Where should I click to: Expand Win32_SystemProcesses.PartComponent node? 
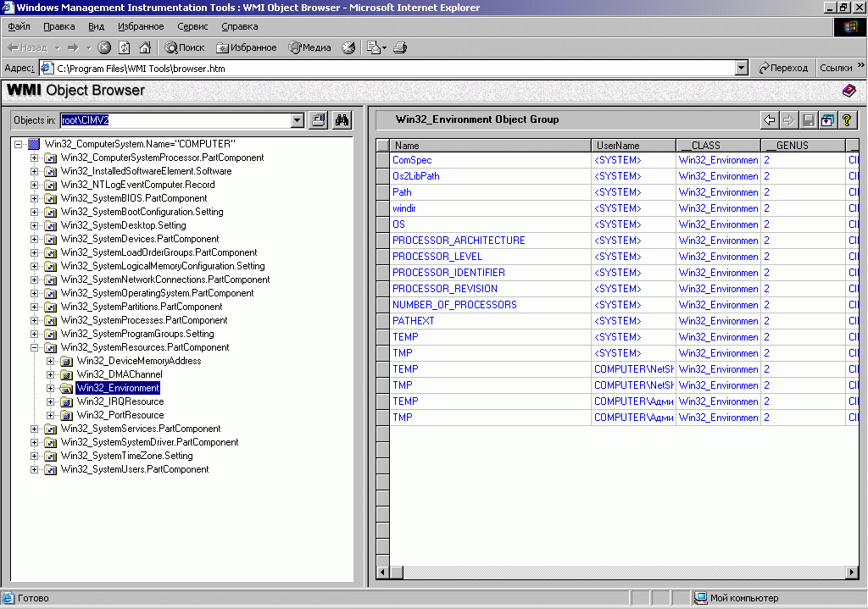34,320
